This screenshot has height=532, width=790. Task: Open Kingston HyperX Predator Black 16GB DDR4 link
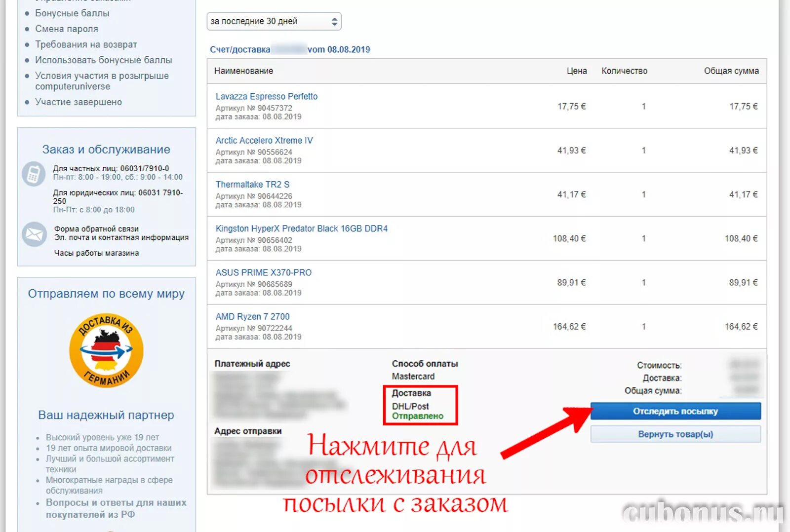pyautogui.click(x=302, y=228)
